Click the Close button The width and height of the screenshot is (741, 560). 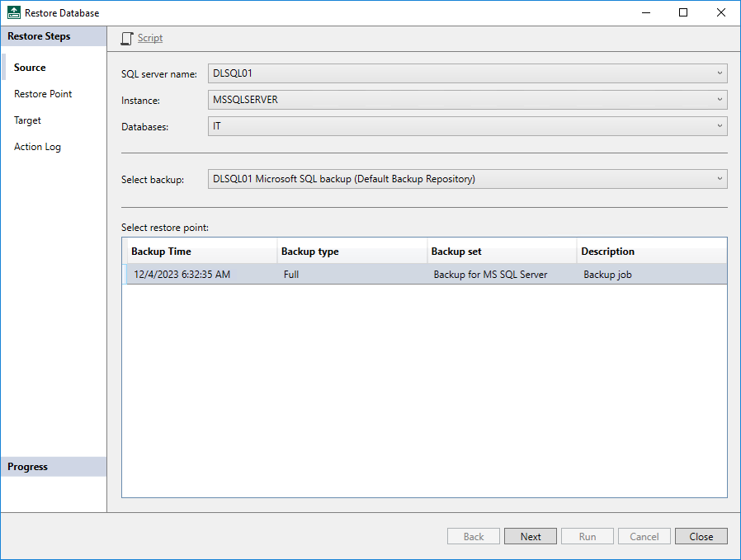pyautogui.click(x=701, y=536)
